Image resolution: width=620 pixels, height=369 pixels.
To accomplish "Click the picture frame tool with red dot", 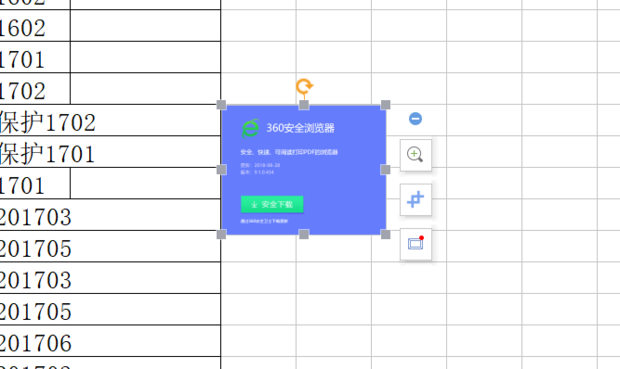I will pos(416,244).
